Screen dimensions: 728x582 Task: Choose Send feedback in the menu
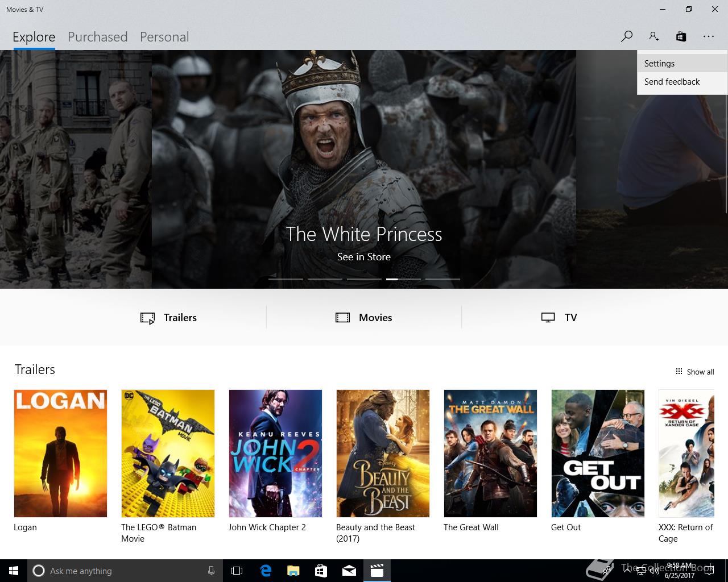(682, 82)
